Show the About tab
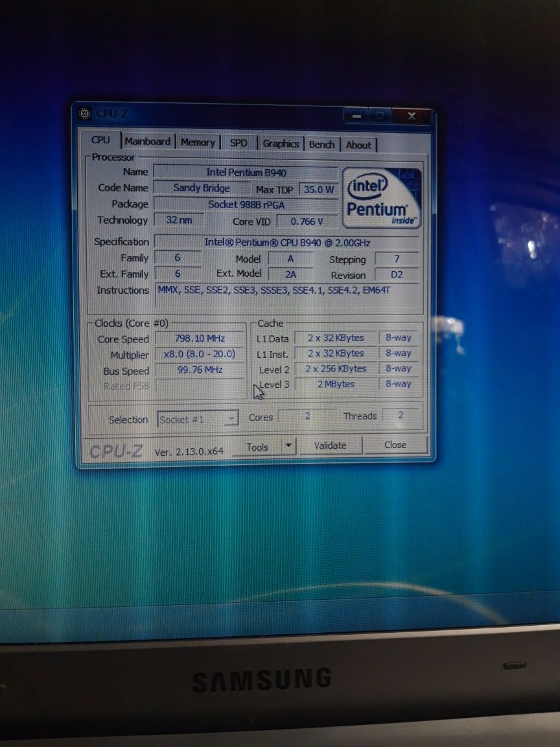Image resolution: width=560 pixels, height=747 pixels. pos(358,145)
